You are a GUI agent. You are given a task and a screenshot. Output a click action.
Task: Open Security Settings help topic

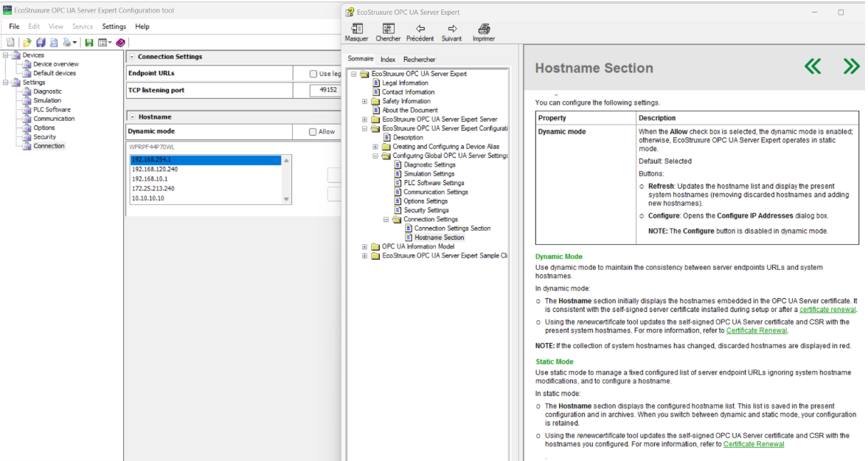tap(426, 210)
